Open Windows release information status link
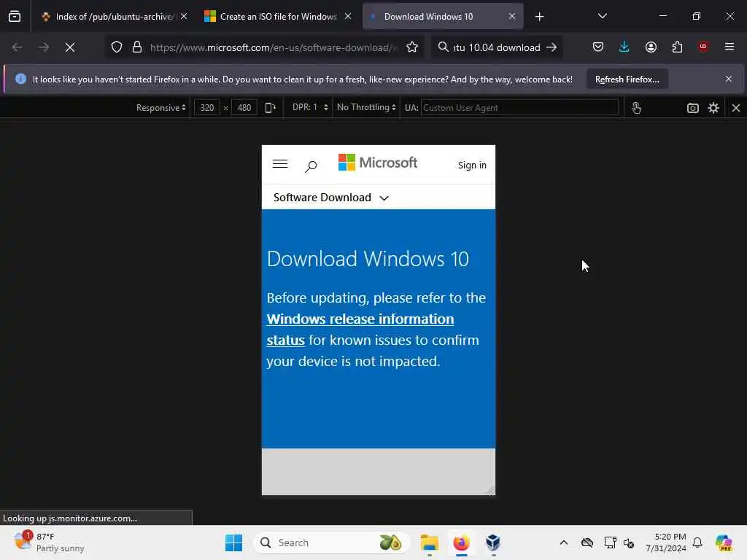The height and width of the screenshot is (560, 747). coord(360,330)
